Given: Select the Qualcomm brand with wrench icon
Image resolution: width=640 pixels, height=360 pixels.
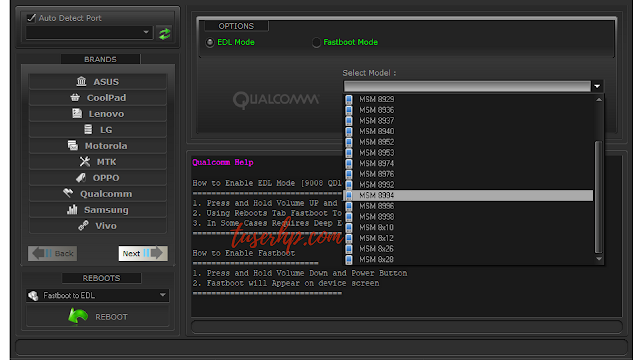Looking at the screenshot, I should point(98,194).
